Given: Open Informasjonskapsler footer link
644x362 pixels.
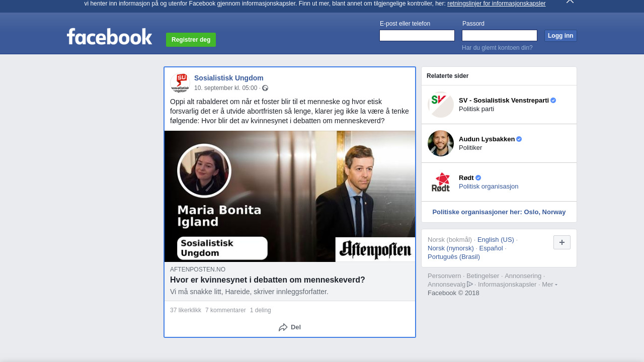Looking at the screenshot, I should click(x=507, y=284).
